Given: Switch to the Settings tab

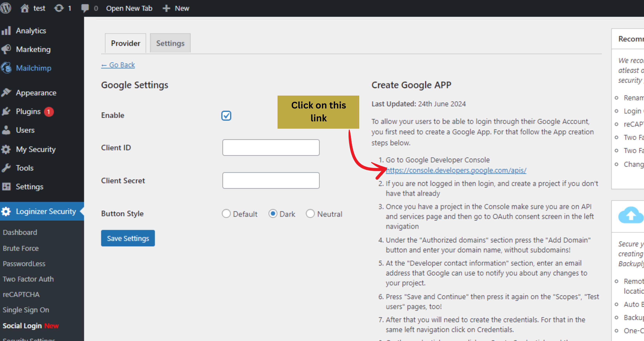Looking at the screenshot, I should tap(170, 43).
